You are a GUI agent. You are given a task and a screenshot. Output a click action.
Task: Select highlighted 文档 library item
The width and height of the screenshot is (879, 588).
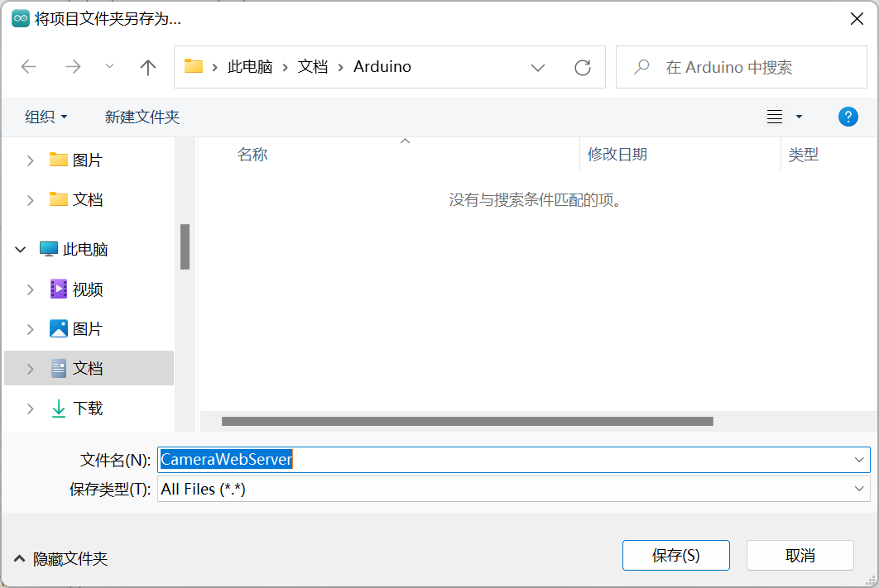tap(89, 368)
